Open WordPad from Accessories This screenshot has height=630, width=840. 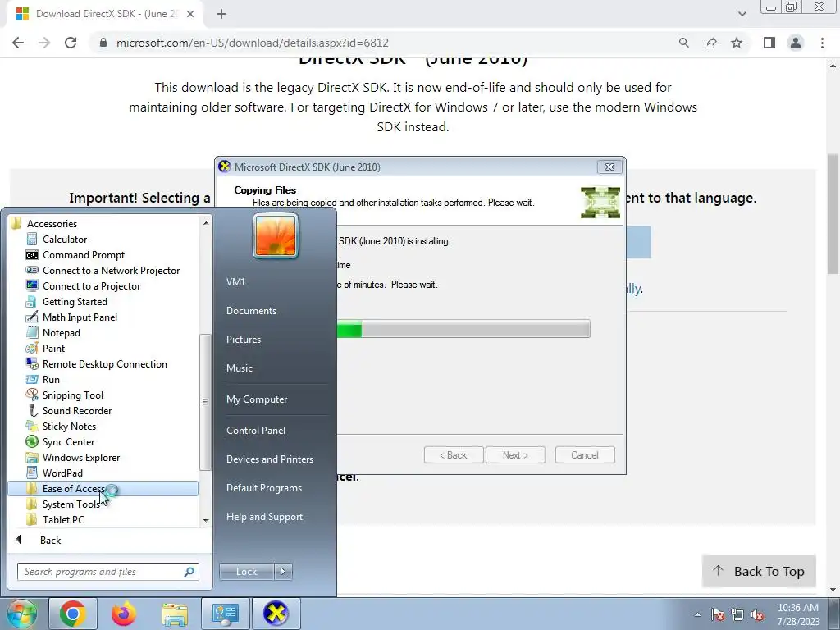62,472
